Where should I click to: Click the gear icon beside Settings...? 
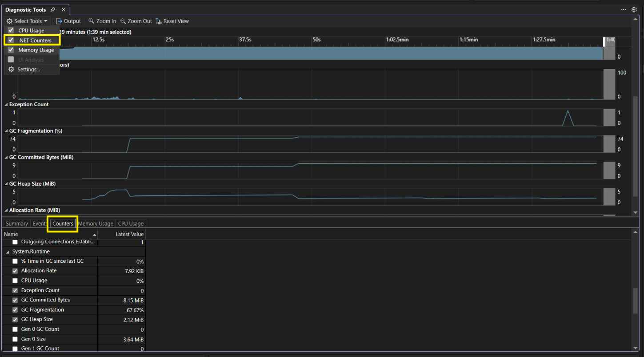(x=12, y=69)
